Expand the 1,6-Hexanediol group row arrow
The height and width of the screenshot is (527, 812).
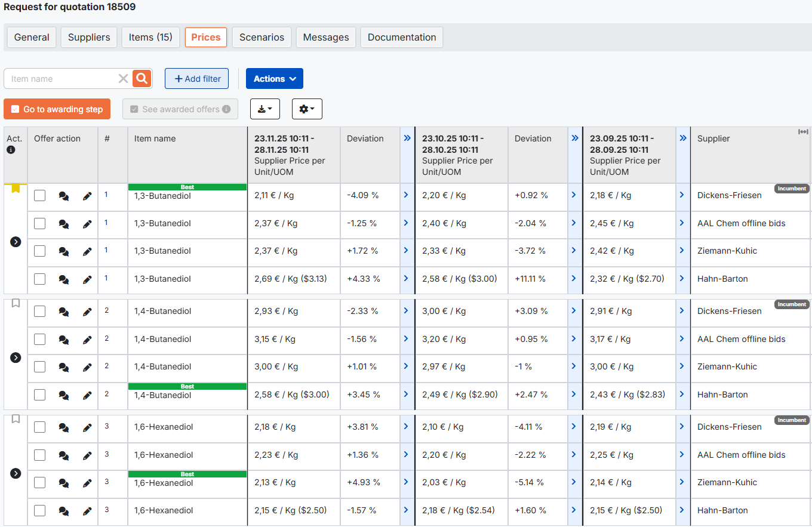click(x=16, y=473)
